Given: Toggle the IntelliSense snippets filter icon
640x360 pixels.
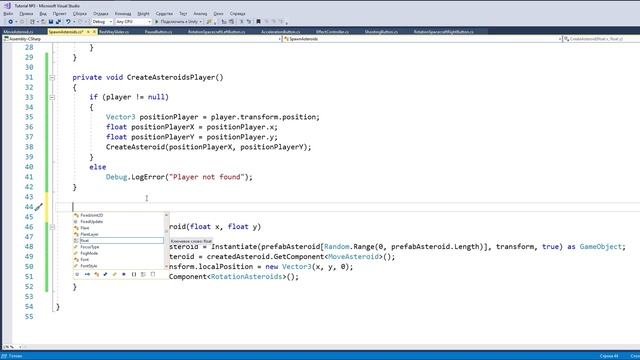Looking at the screenshot, I should tap(153, 274).
